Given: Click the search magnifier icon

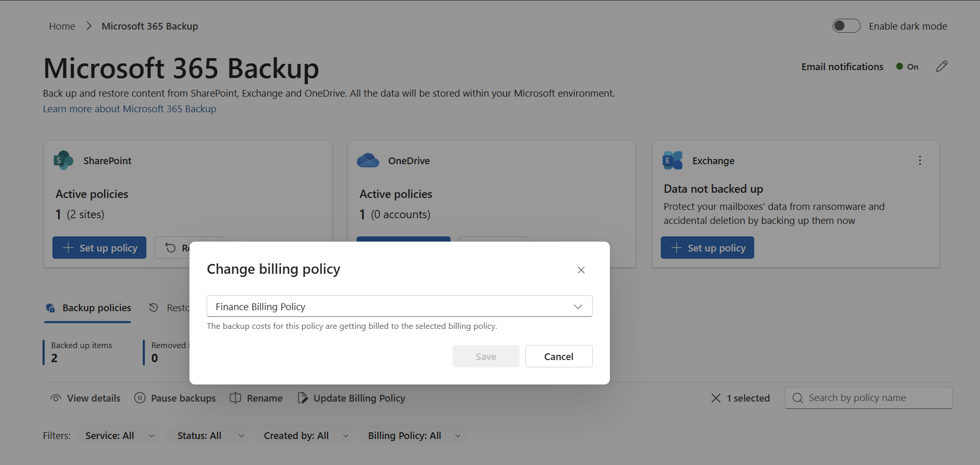Looking at the screenshot, I should pos(798,398).
